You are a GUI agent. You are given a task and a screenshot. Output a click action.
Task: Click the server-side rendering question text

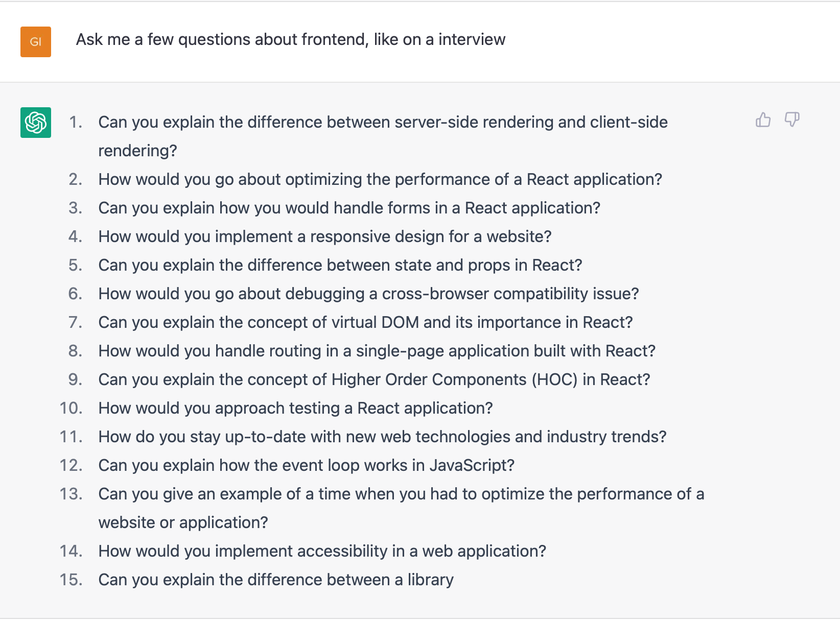383,123
